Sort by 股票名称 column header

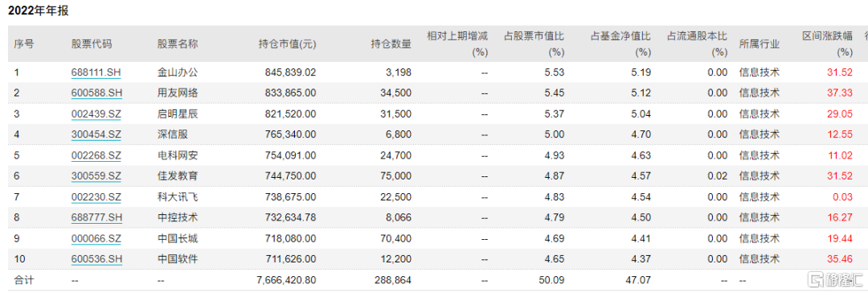178,44
